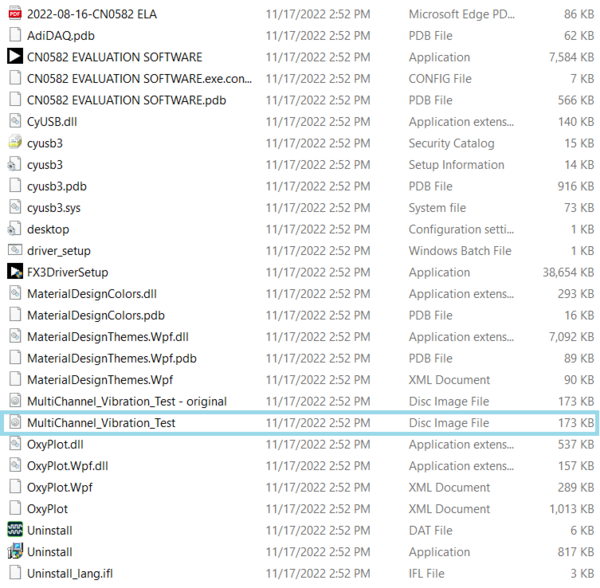The width and height of the screenshot is (600, 588).
Task: Click the disc icon of MultiChannel_Vibration_Test - original
Action: coord(15,401)
